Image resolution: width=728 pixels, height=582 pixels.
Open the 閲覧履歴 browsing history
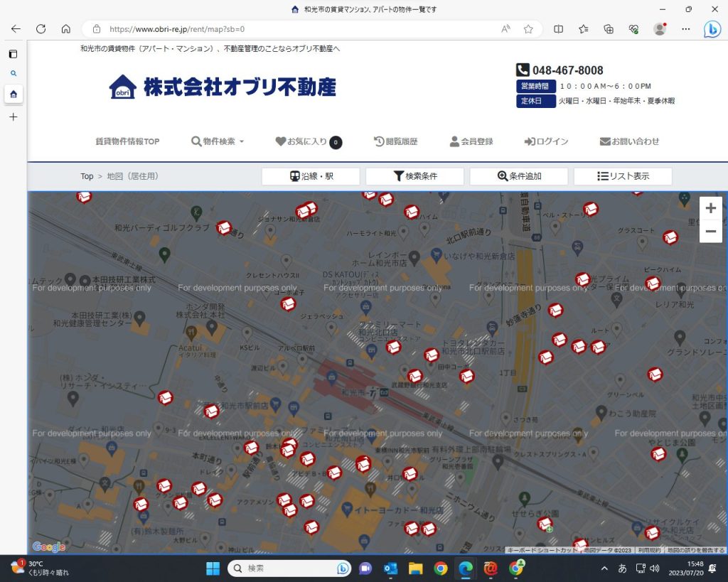(396, 141)
